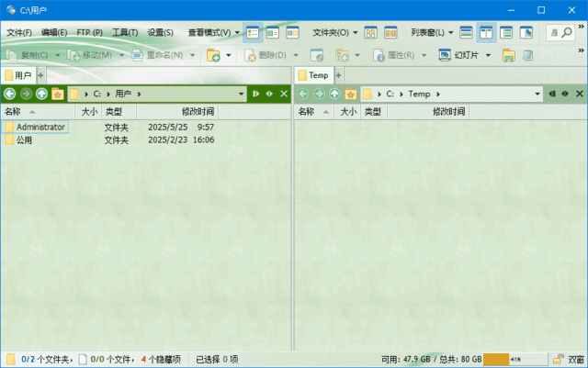Click the blue document icon at toolbar end

pyautogui.click(x=528, y=55)
